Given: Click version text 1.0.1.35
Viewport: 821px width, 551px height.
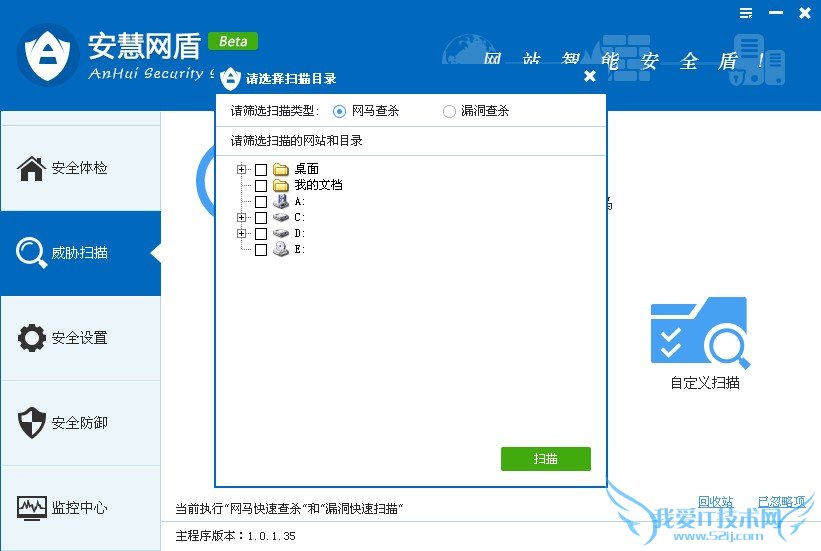Looking at the screenshot, I should (271, 536).
